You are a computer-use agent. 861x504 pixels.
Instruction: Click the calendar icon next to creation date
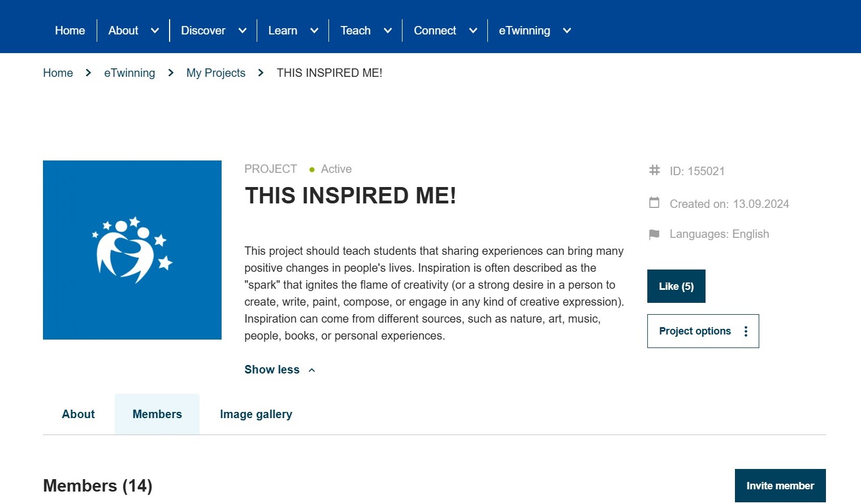654,203
